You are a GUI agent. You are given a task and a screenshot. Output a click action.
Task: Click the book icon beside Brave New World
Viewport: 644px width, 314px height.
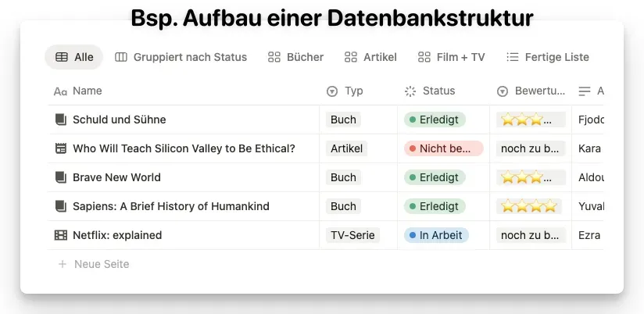point(61,177)
